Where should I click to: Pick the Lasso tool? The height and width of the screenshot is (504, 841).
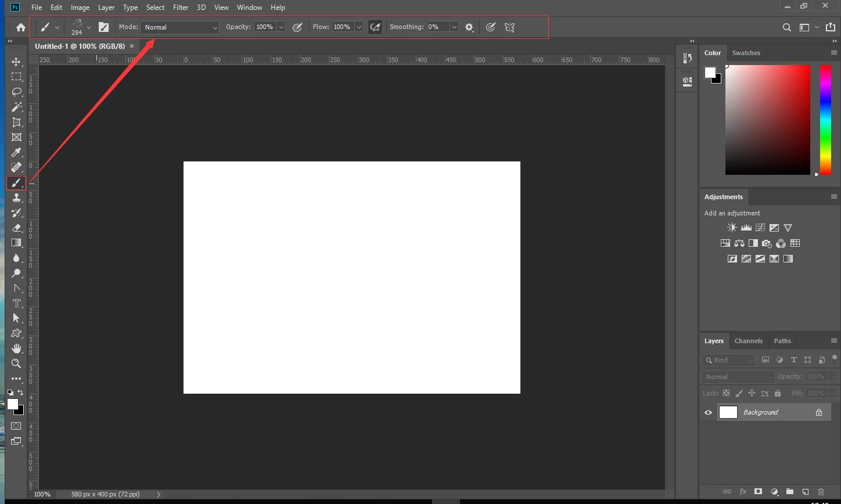16,92
